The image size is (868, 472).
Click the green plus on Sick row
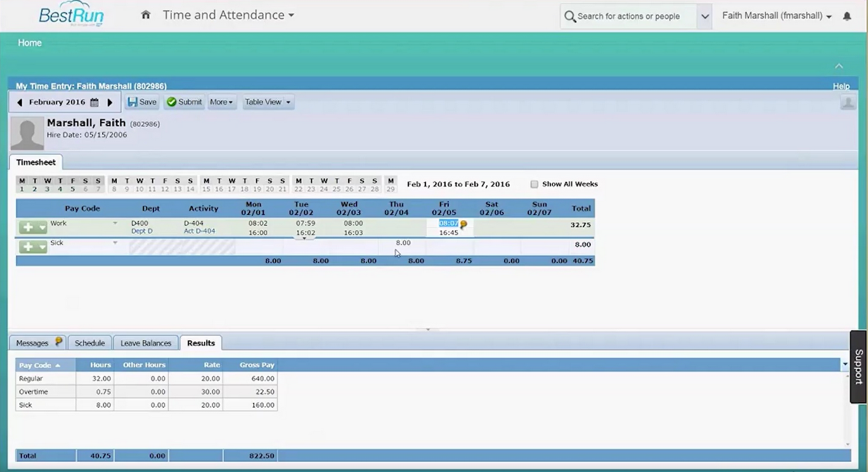(x=27, y=247)
